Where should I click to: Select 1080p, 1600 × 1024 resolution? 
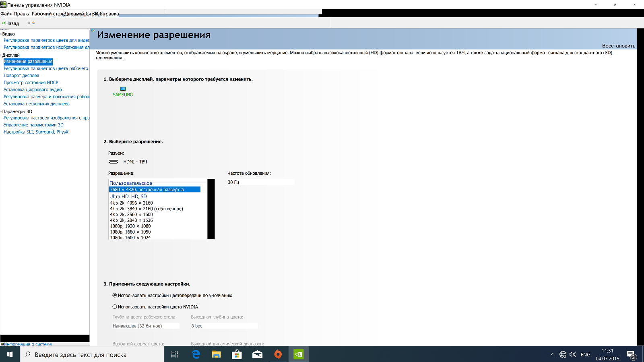click(x=130, y=238)
